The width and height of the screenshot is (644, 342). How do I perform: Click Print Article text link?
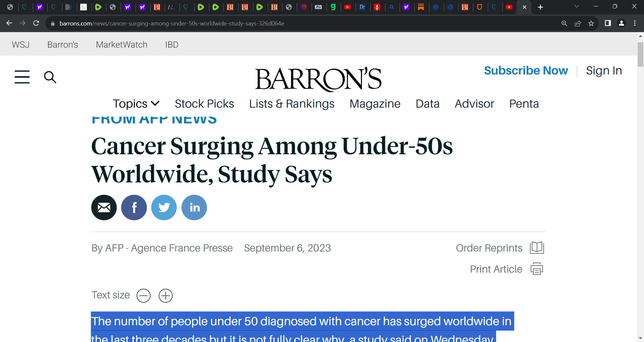click(x=496, y=269)
